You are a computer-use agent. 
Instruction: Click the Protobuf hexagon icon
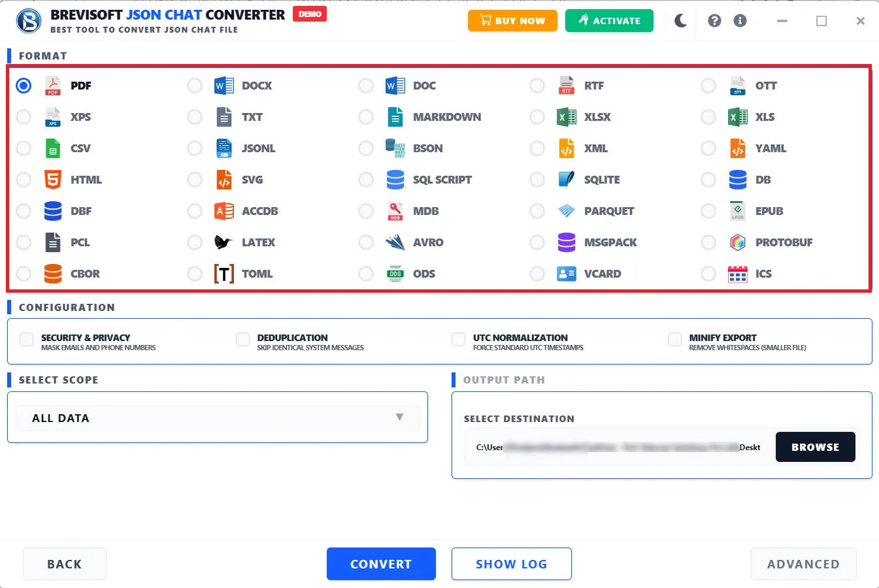(x=738, y=242)
